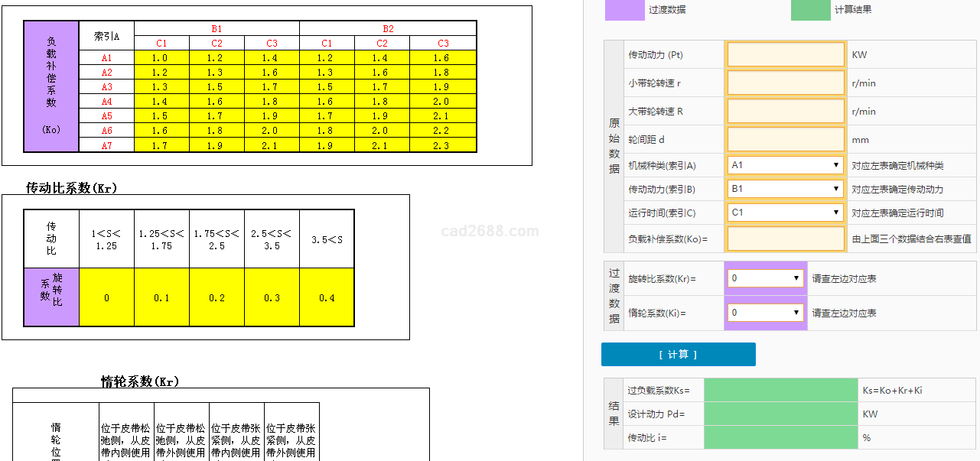980x461 pixels.
Task: Click the red B2 column header
Action: click(388, 29)
